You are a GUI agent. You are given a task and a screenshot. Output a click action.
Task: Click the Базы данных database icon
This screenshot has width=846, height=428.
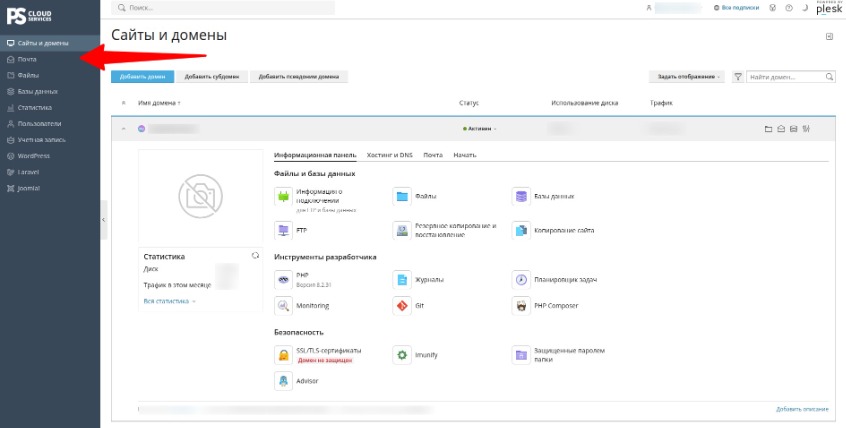pos(521,196)
